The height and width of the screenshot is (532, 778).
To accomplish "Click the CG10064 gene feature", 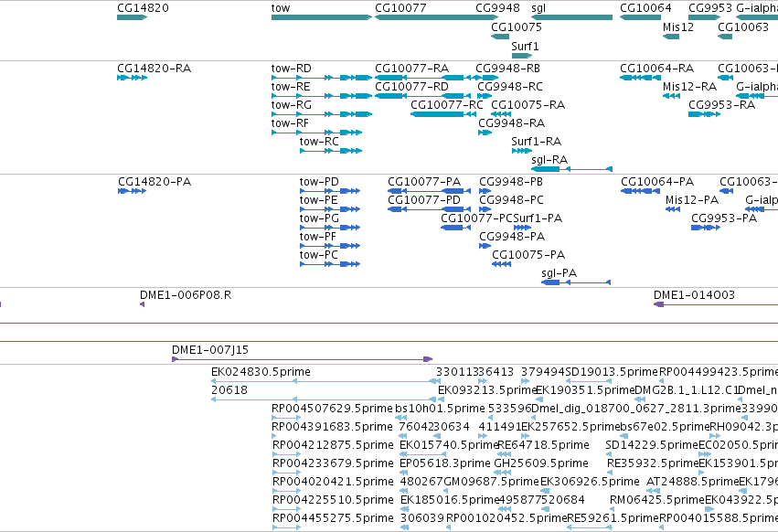I will pyautogui.click(x=640, y=17).
